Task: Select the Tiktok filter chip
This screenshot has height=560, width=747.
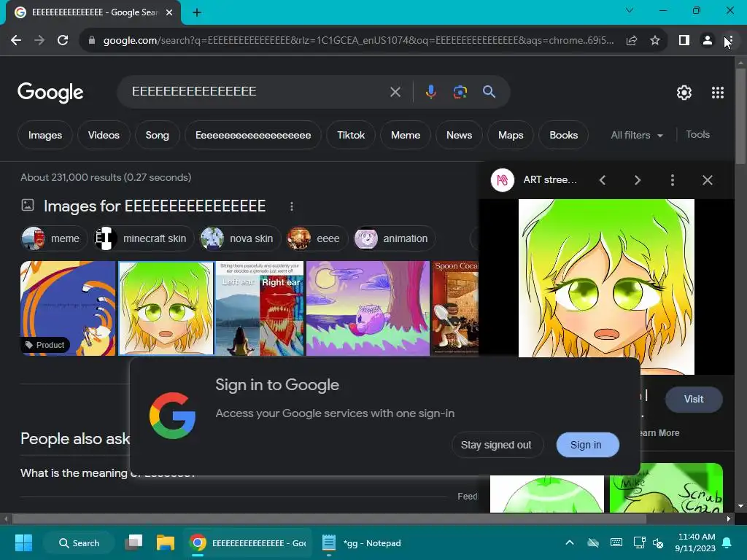Action: pyautogui.click(x=351, y=135)
